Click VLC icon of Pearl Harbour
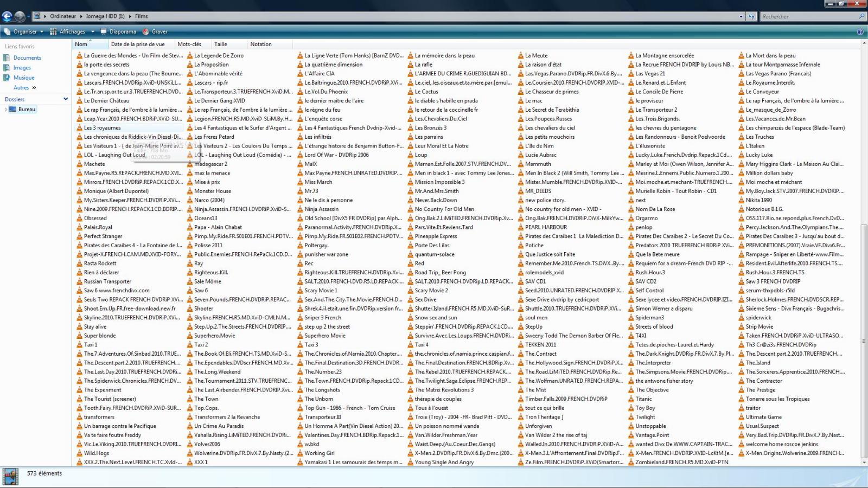 521,227
